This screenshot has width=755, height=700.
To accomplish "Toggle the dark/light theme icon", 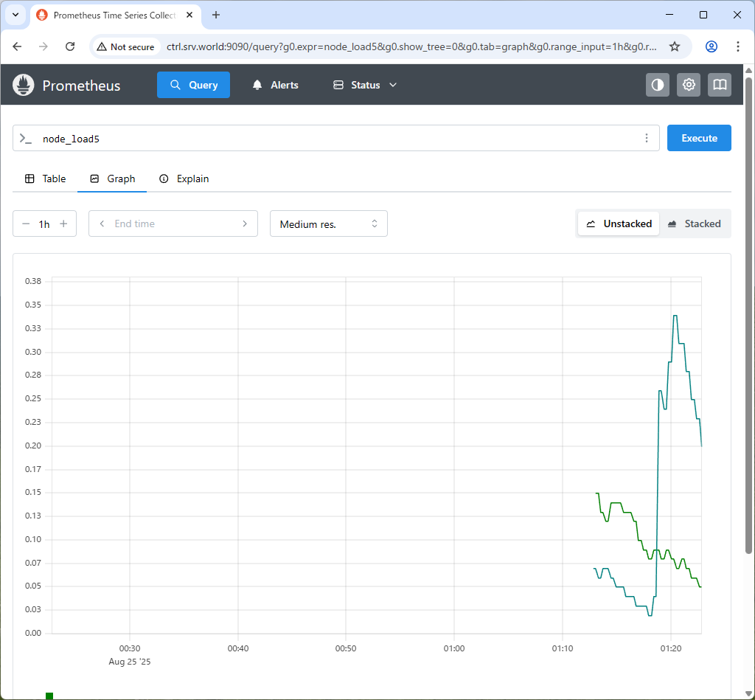I will click(658, 85).
